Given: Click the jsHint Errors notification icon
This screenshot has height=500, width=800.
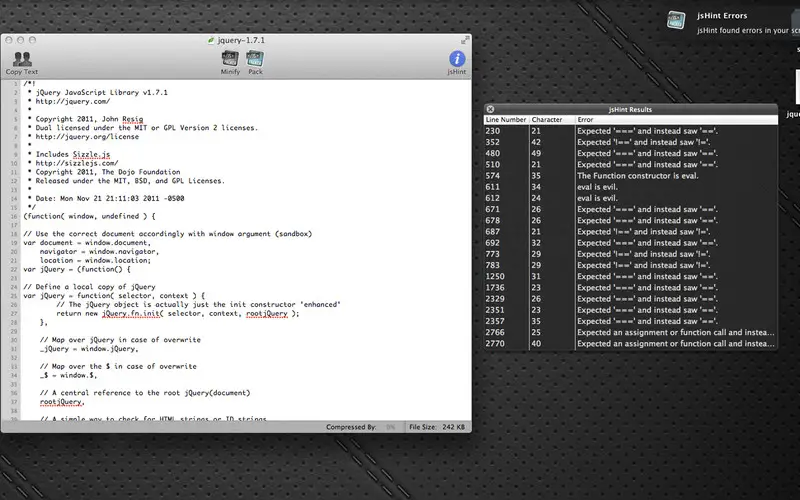Looking at the screenshot, I should pyautogui.click(x=676, y=20).
